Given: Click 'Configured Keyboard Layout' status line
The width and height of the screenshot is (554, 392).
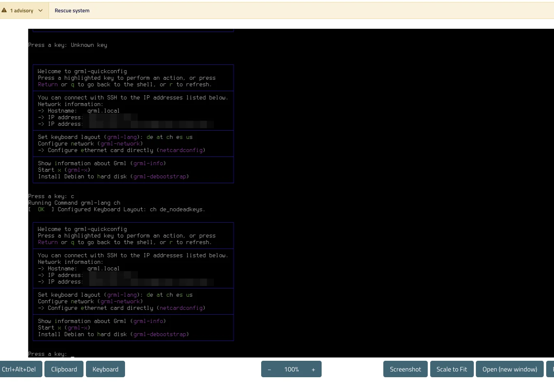Looking at the screenshot, I should tap(116, 209).
